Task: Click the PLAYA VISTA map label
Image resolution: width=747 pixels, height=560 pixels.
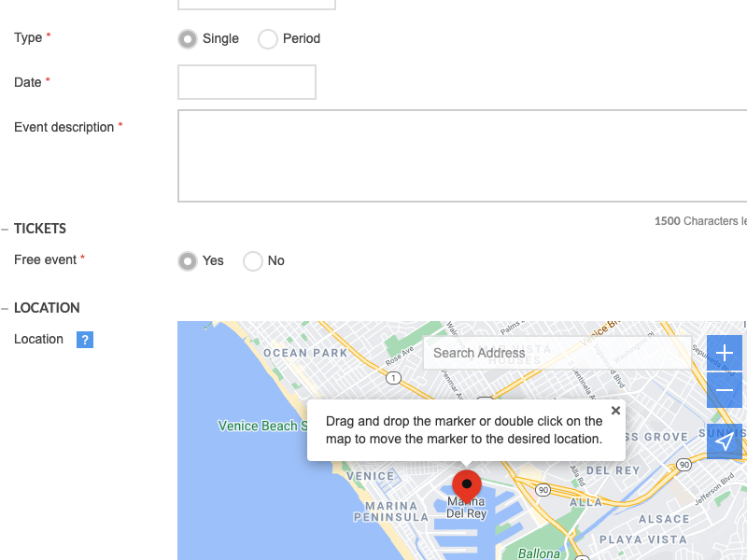Action: click(643, 539)
